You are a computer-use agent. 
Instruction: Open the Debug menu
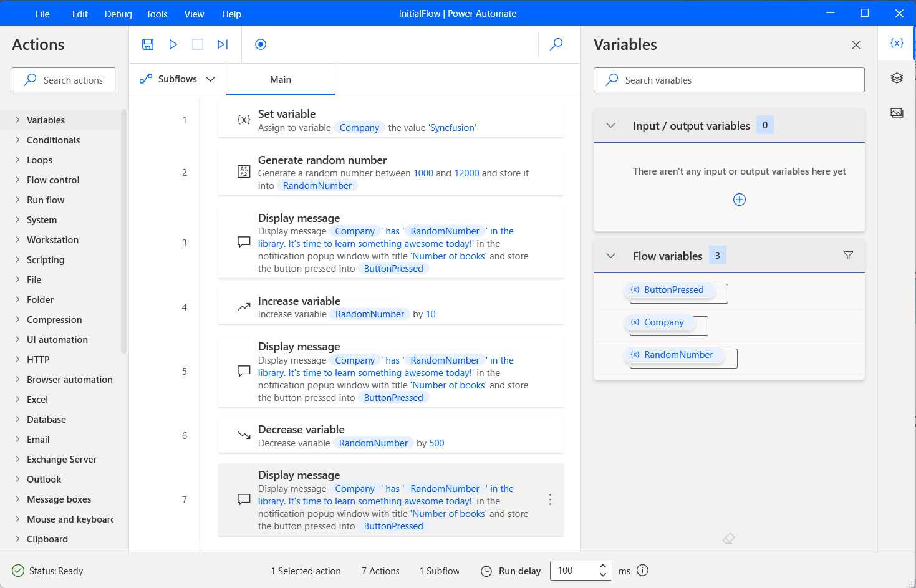point(118,14)
